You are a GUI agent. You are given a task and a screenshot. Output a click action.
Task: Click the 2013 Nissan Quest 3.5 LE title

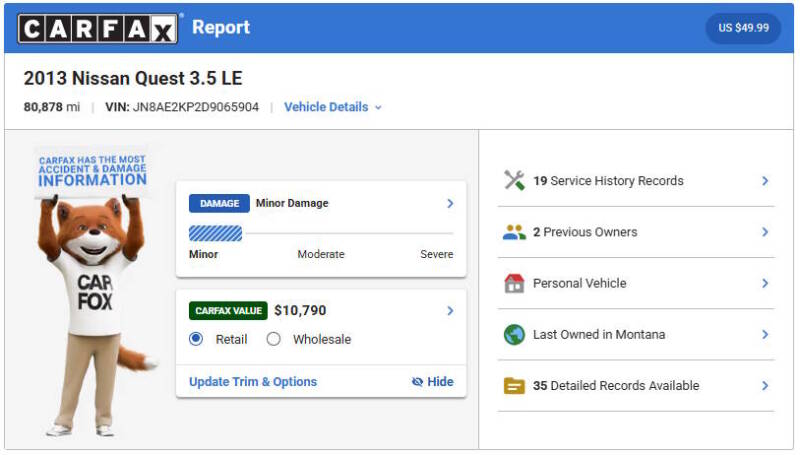[x=133, y=79]
